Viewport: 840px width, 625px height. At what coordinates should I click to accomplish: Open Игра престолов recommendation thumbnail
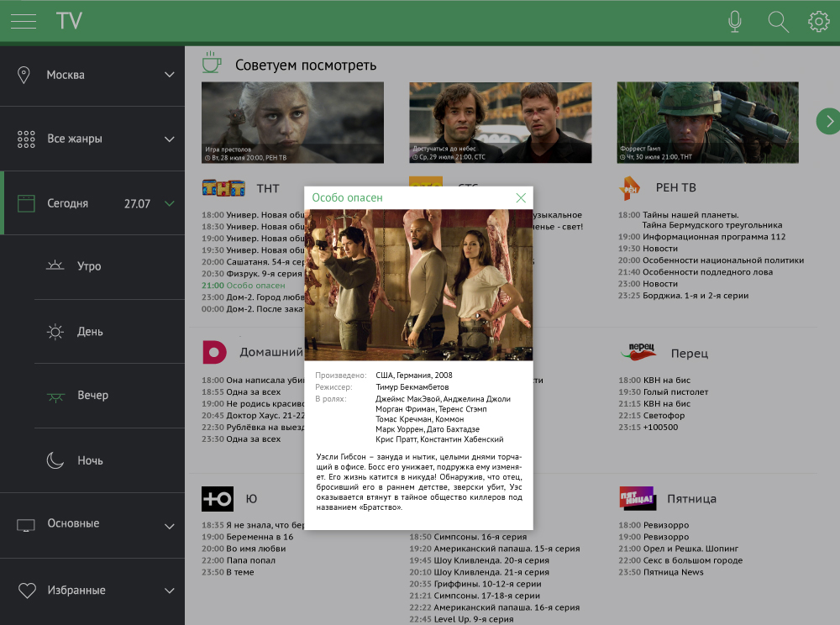(292, 122)
